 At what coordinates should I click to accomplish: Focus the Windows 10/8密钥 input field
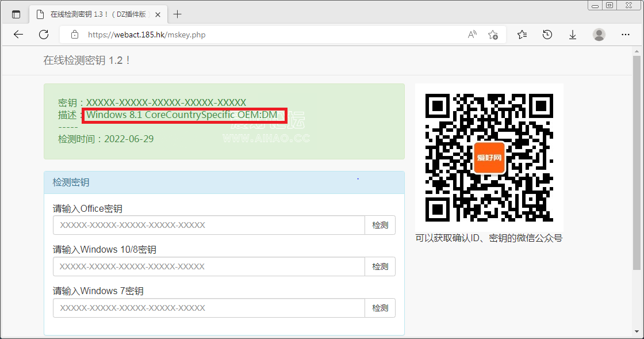(209, 266)
